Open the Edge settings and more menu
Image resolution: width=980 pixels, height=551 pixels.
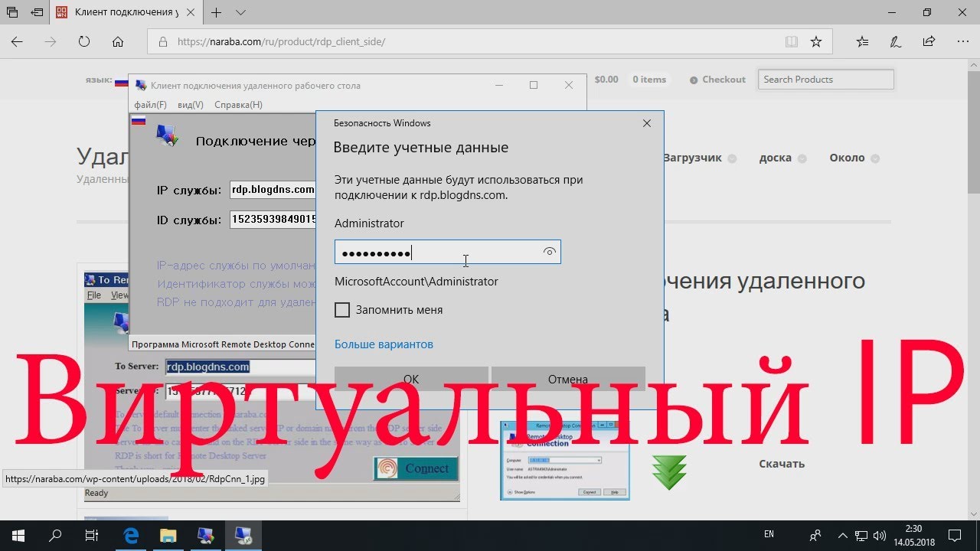[962, 42]
